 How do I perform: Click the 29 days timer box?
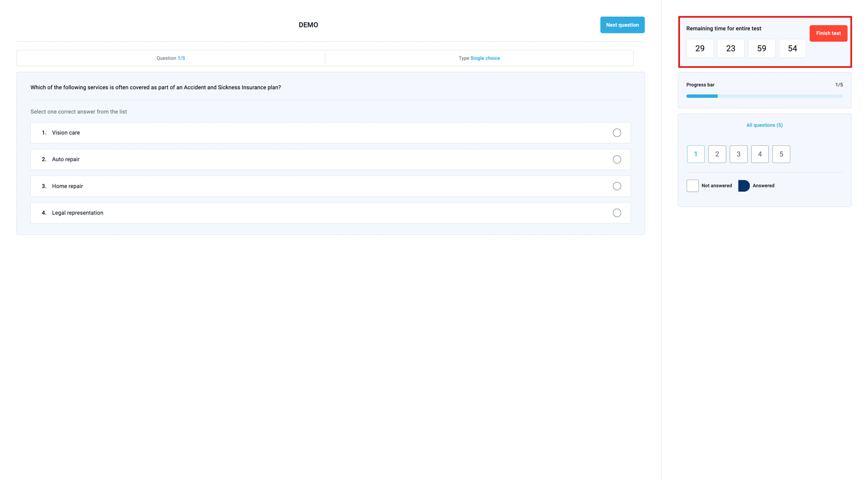(x=699, y=49)
